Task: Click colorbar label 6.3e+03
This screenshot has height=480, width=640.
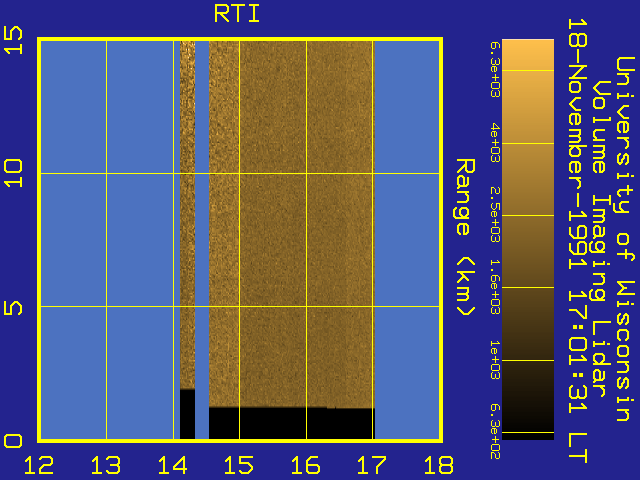Action: [x=495, y=69]
